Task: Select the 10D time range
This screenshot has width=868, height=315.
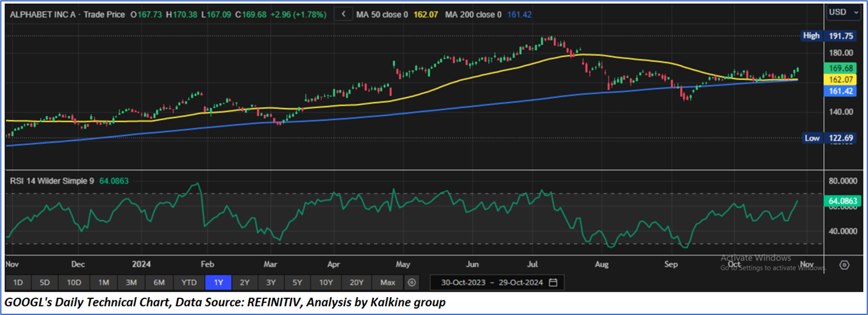Action: click(x=74, y=282)
